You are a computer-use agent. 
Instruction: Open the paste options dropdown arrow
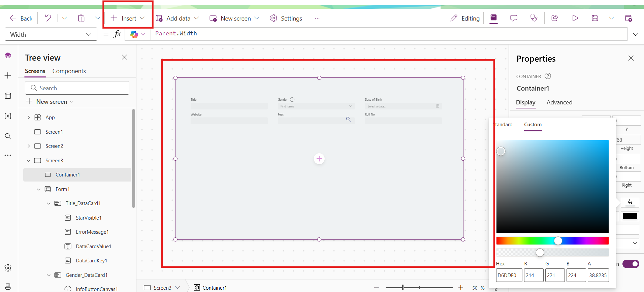[x=98, y=18]
